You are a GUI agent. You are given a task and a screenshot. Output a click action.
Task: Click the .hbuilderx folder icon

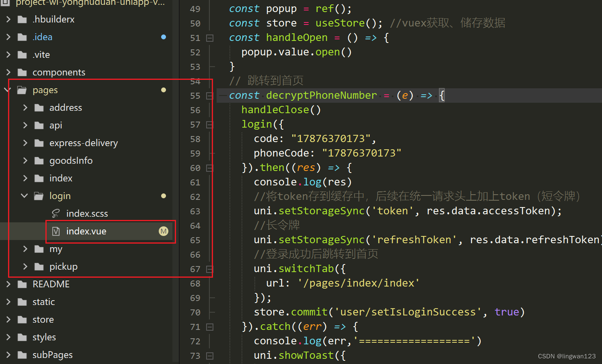[22, 19]
